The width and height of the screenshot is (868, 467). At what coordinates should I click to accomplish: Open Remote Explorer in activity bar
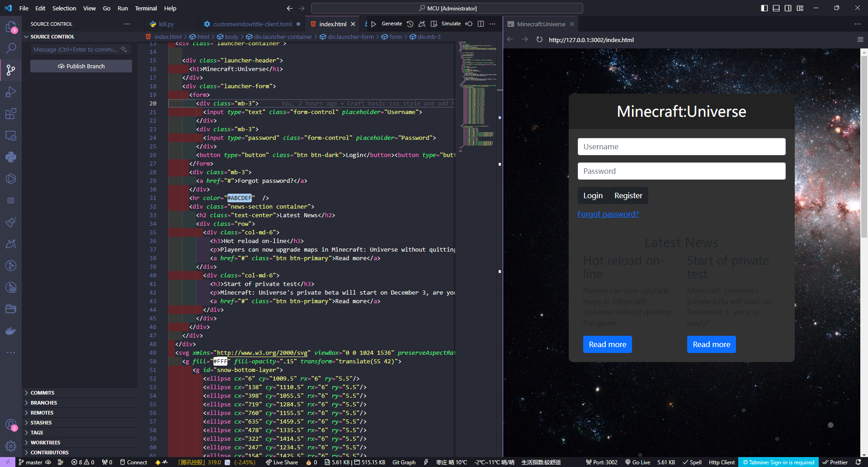click(11, 135)
